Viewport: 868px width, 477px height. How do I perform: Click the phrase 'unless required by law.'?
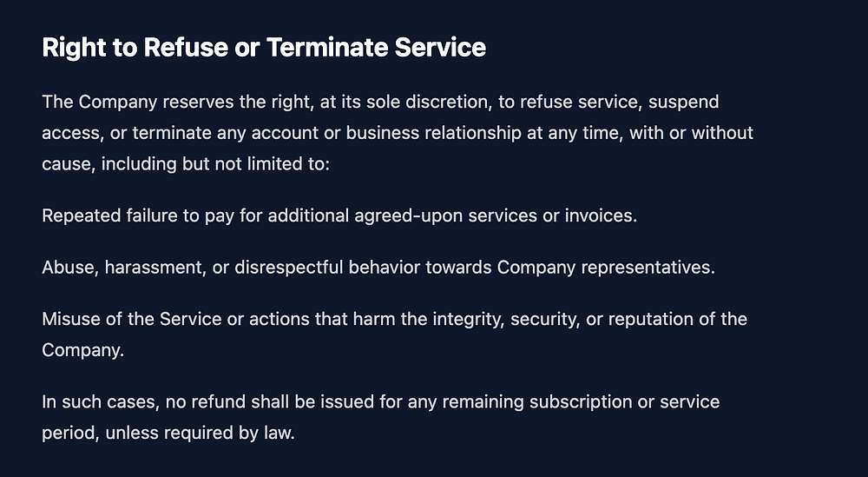pyautogui.click(x=201, y=433)
